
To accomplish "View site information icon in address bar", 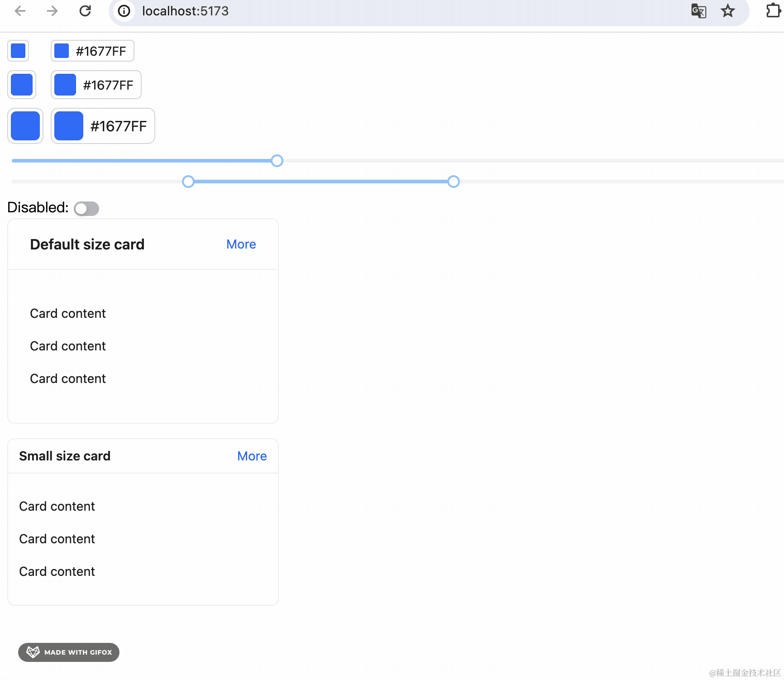I will [124, 11].
